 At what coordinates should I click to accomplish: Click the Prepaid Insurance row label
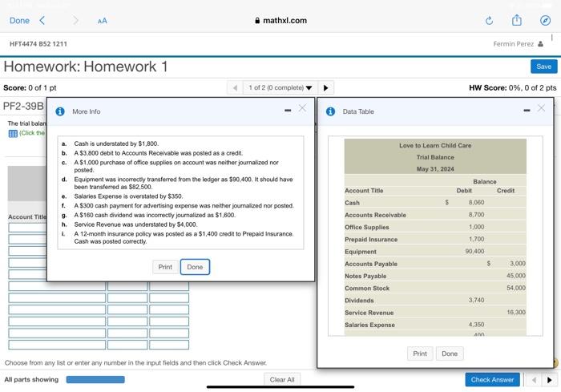click(371, 240)
